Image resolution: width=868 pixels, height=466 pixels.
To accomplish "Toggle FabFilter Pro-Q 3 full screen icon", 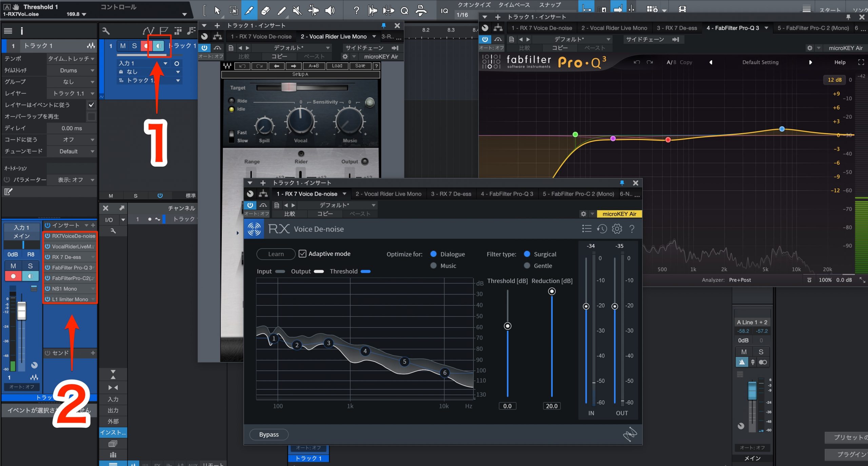I will [861, 62].
